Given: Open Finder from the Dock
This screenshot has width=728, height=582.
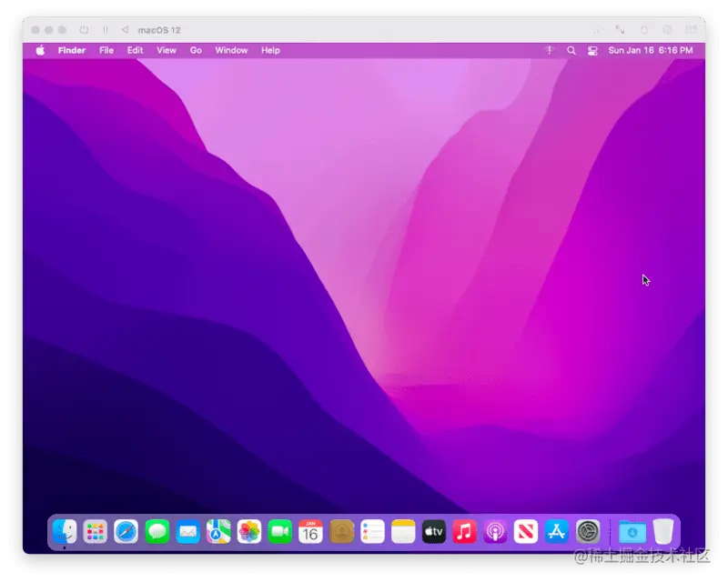Looking at the screenshot, I should point(65,531).
